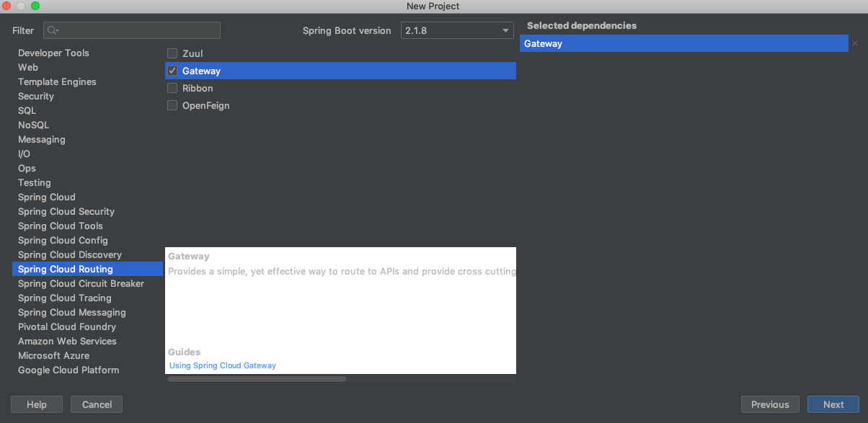Open the Using Spring Cloud Gateway guide link
Viewport: 868px width, 423px height.
[223, 365]
